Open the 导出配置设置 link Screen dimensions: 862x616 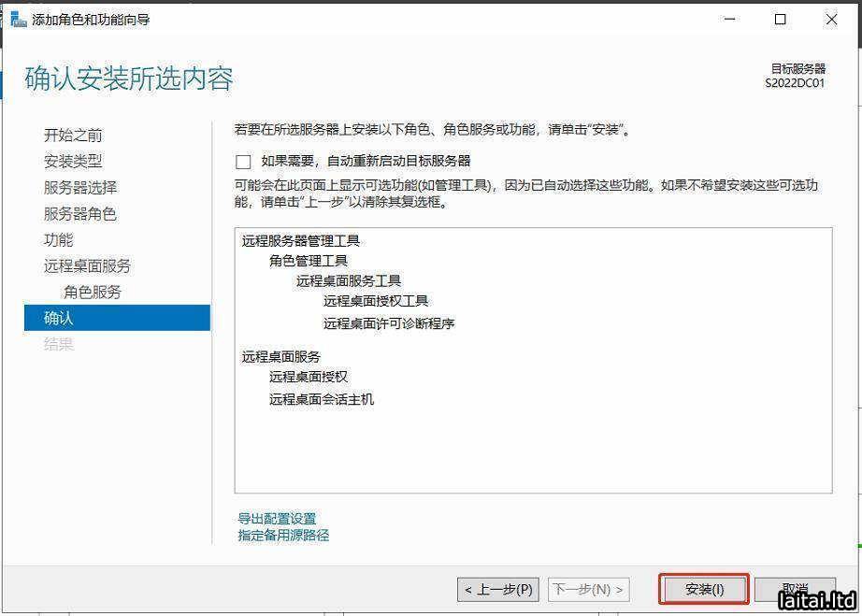click(x=277, y=518)
